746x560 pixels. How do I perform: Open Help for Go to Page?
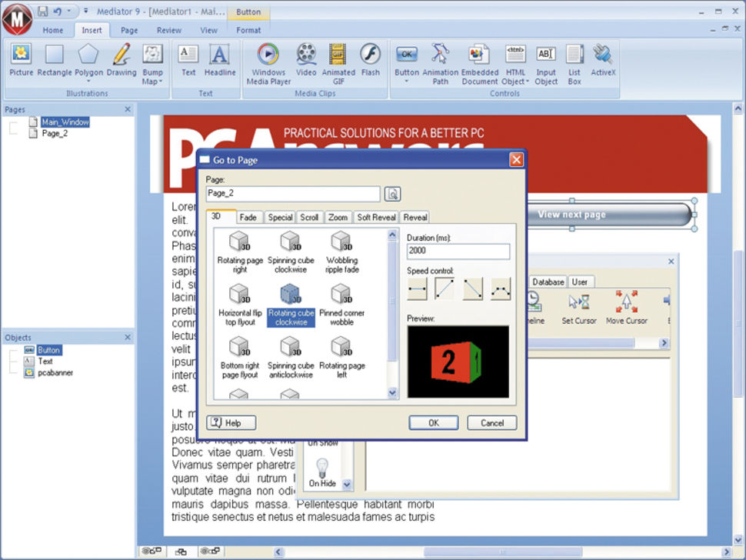coord(231,422)
